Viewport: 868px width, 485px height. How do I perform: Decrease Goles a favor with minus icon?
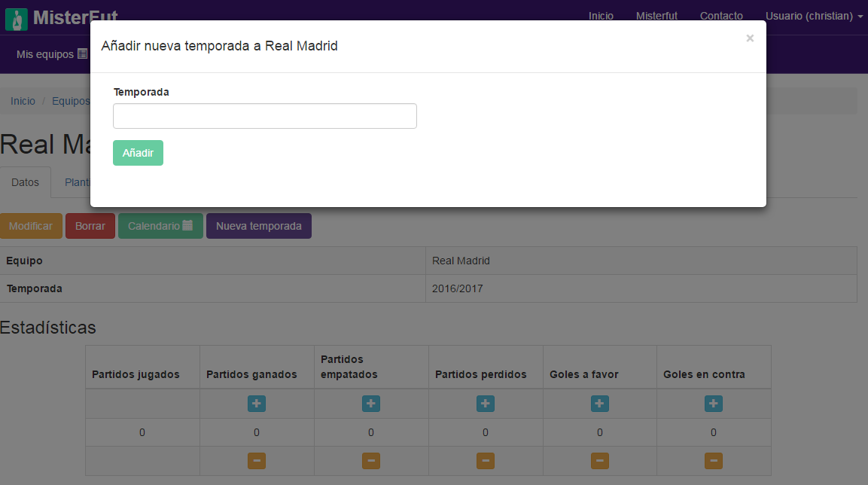(x=599, y=461)
